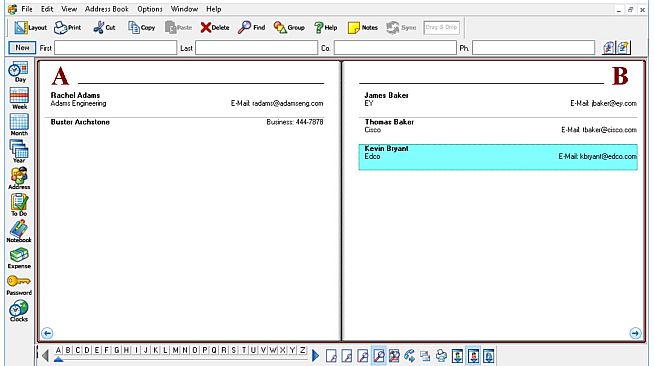Click the New contact button
Screen dimensions: 654x366
[x=22, y=48]
